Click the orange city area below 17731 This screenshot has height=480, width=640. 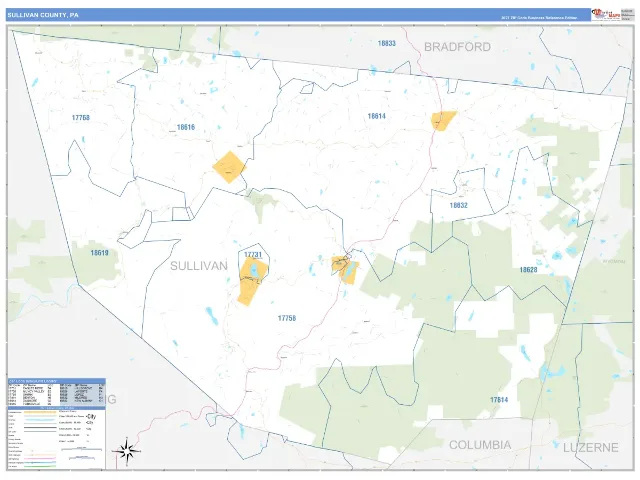[252, 282]
